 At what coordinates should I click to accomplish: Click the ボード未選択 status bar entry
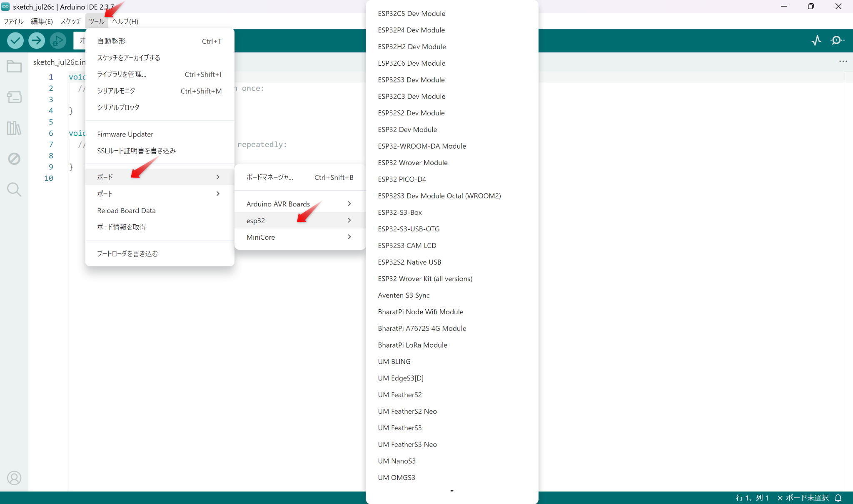(803, 498)
